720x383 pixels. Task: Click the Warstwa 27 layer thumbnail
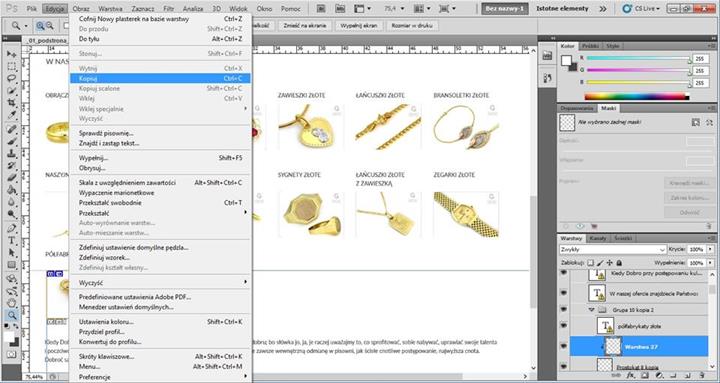(613, 346)
